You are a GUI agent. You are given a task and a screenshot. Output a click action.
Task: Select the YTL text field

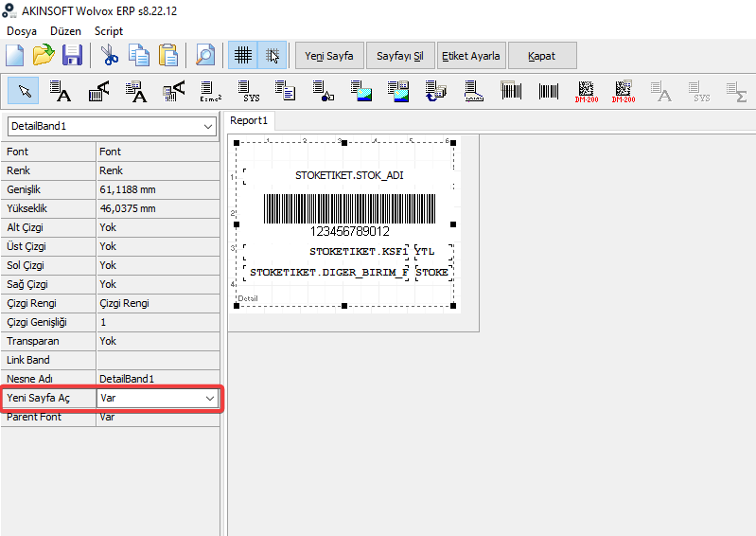click(433, 251)
